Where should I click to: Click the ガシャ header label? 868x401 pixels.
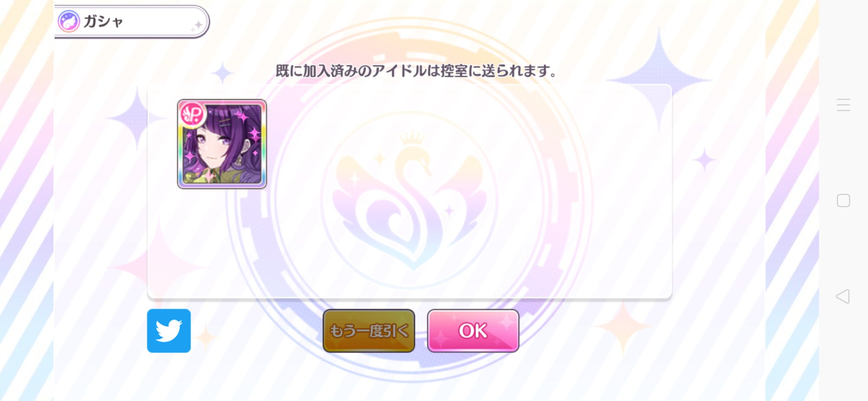coord(103,21)
